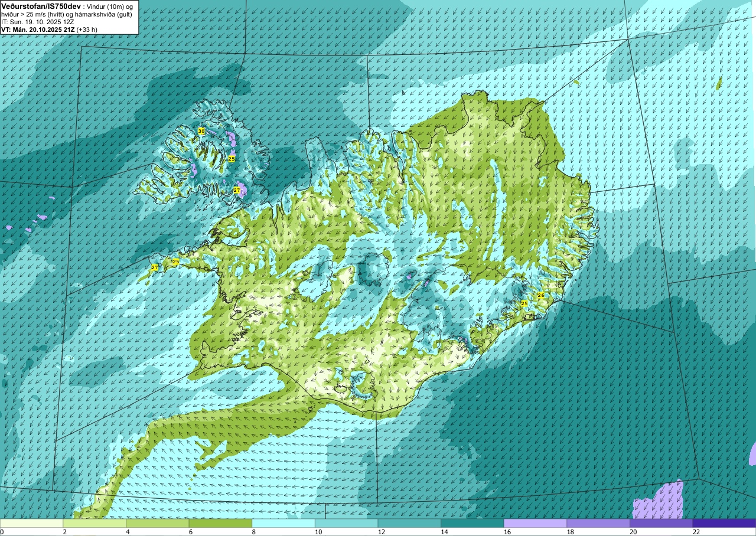Click the legend scale value "10"
This screenshot has width=756, height=536.
tap(318, 532)
